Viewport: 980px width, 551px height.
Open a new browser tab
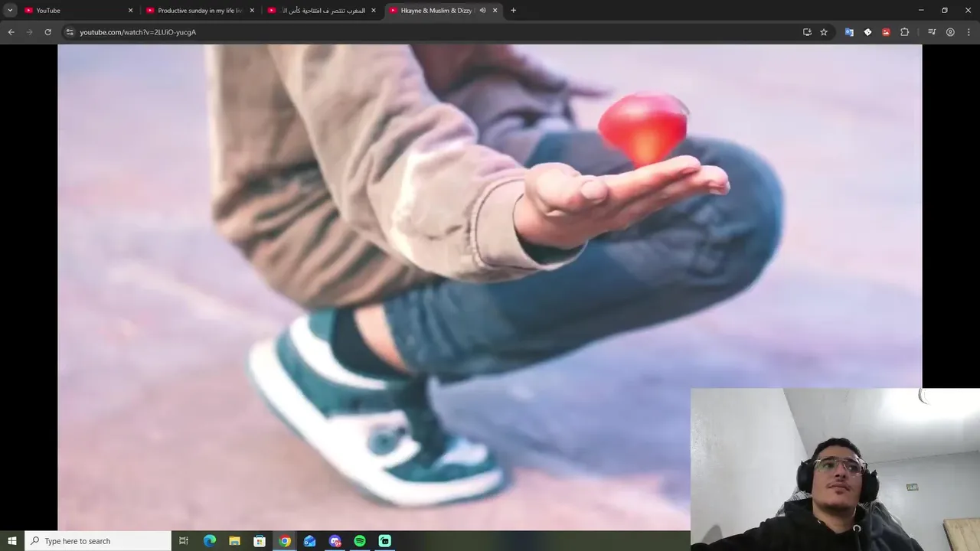click(513, 10)
